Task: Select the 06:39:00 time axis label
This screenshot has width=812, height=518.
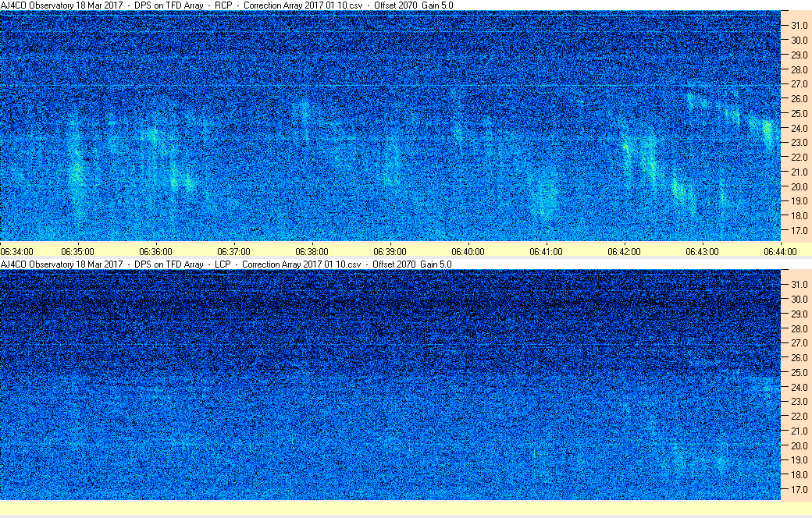Action: point(390,251)
